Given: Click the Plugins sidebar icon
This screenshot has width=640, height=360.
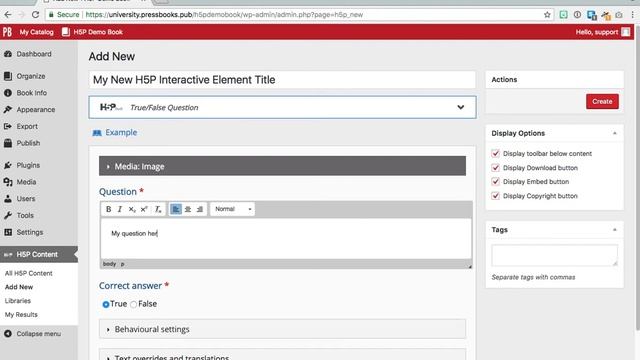Looking at the screenshot, I should (8, 165).
